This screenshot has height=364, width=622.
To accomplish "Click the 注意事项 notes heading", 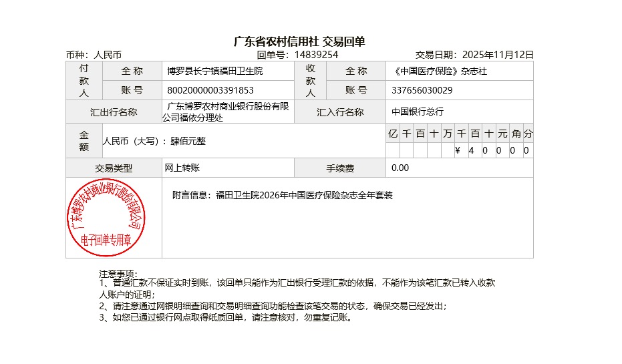I will [118, 274].
